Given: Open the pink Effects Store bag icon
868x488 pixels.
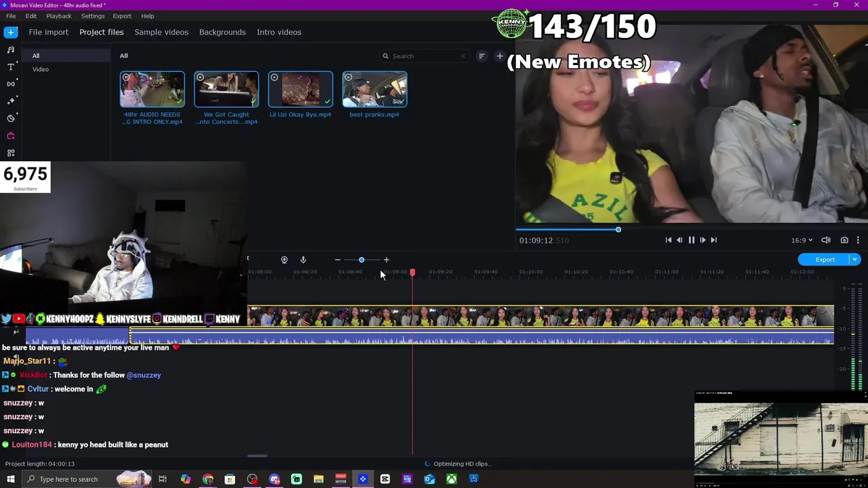Looking at the screenshot, I should coord(11,136).
